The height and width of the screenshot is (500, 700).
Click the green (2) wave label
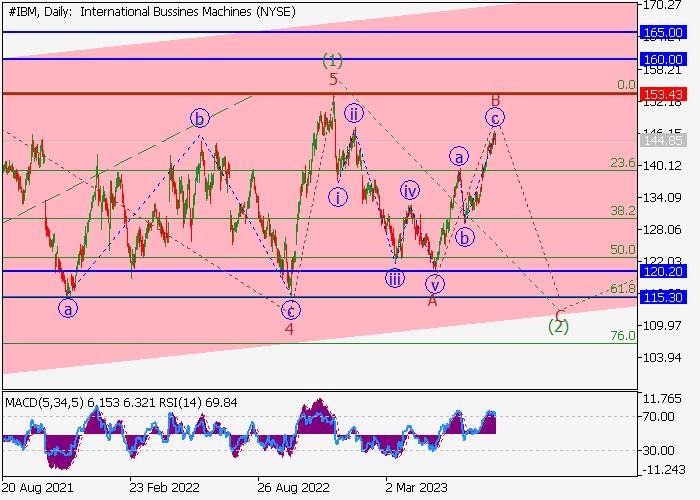(x=558, y=327)
